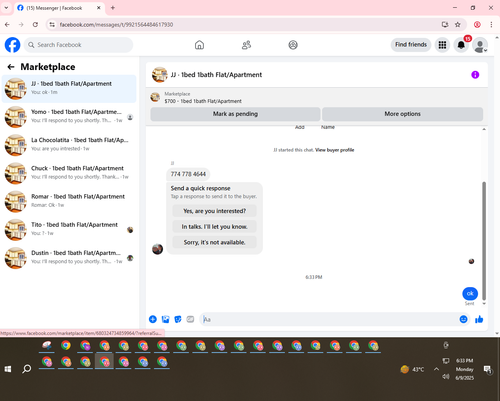The image size is (500, 401).
Task: Click the Find friends button
Action: 411,45
